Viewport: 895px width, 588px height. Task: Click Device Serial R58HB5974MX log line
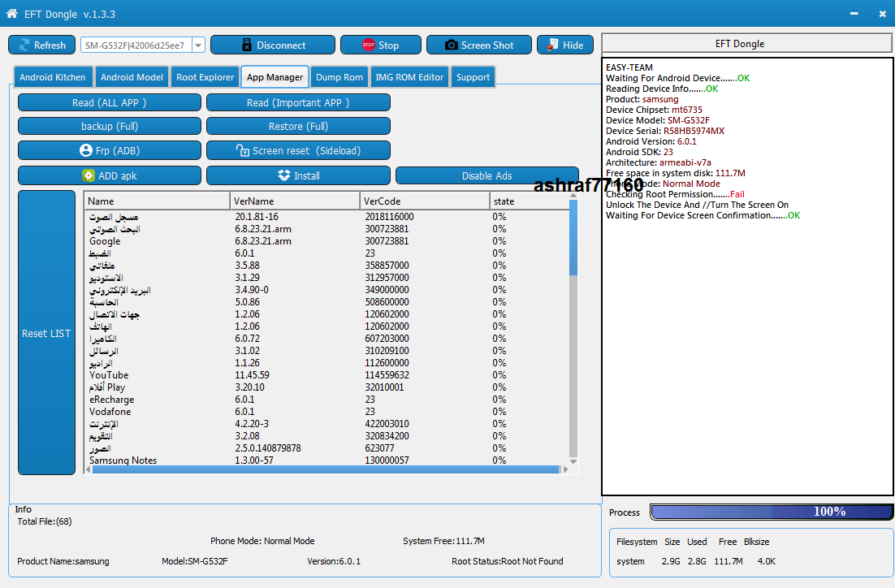click(665, 131)
